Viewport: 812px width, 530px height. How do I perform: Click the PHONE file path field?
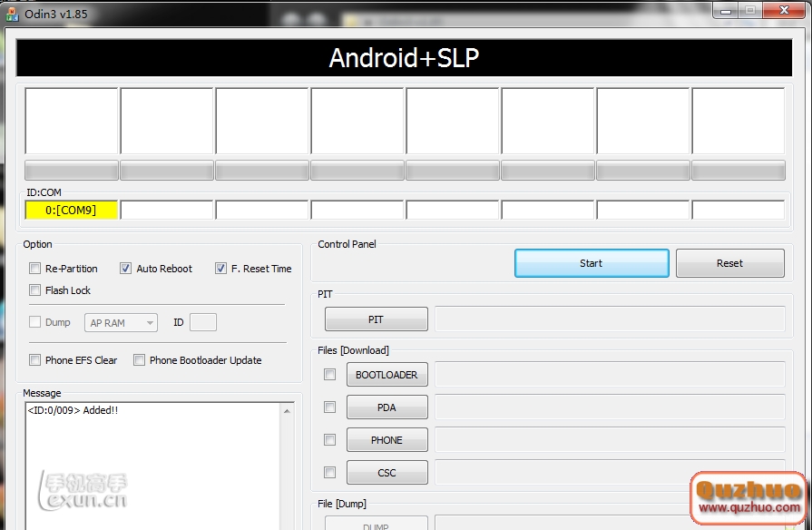click(610, 440)
